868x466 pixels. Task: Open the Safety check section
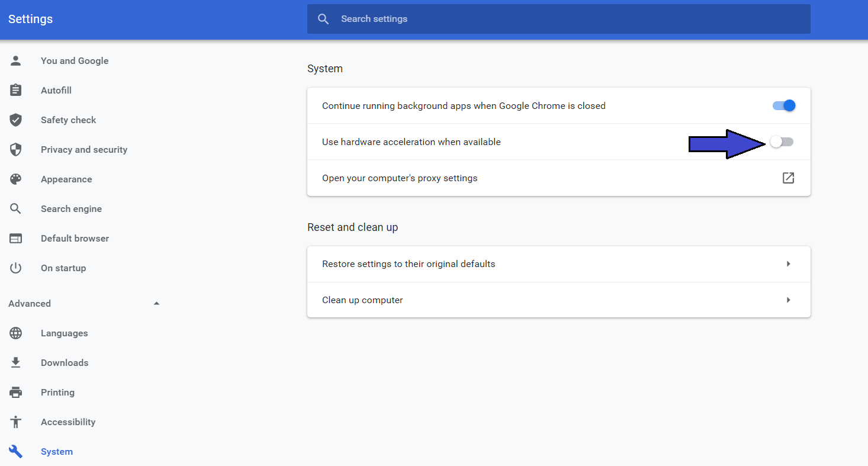(68, 120)
